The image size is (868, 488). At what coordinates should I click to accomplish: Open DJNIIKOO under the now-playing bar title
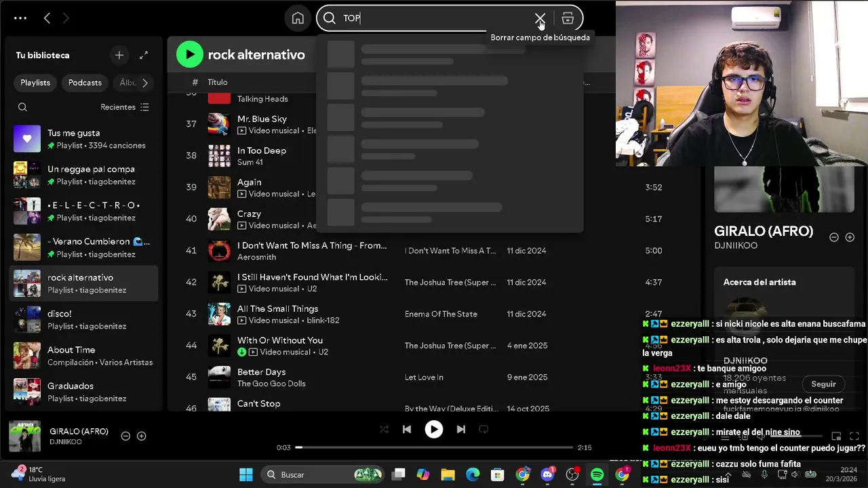(66, 442)
